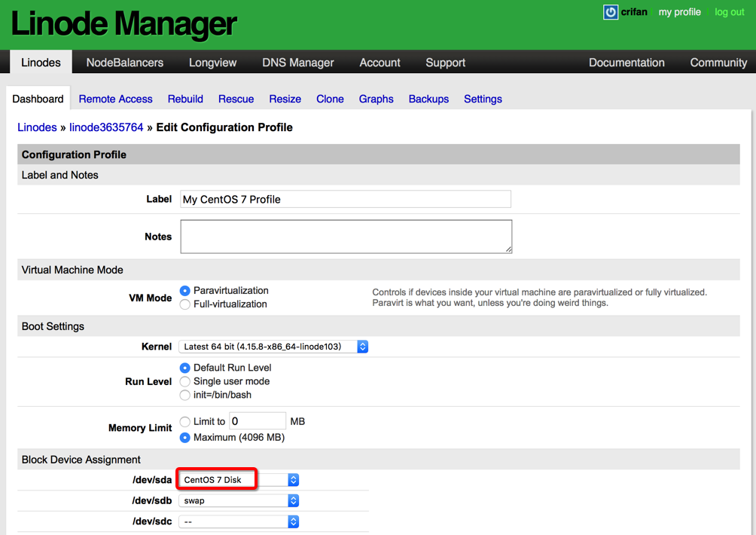
Task: Open the NodeBalancers tab
Action: pyautogui.click(x=124, y=63)
